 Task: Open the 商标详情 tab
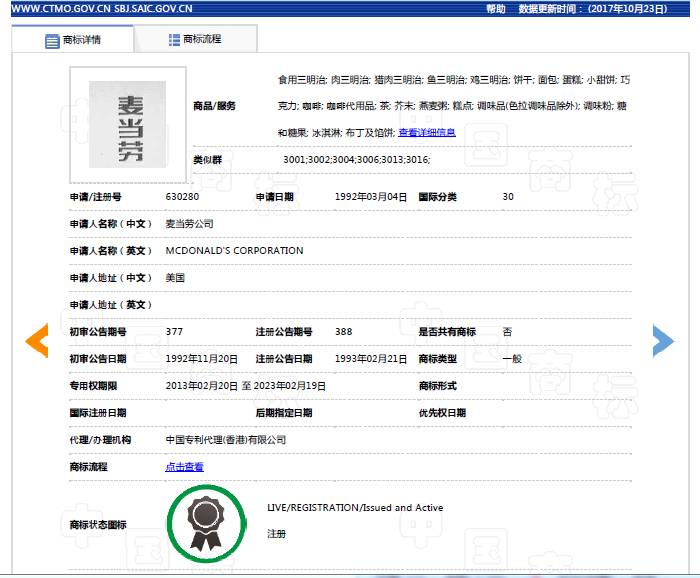click(x=72, y=39)
